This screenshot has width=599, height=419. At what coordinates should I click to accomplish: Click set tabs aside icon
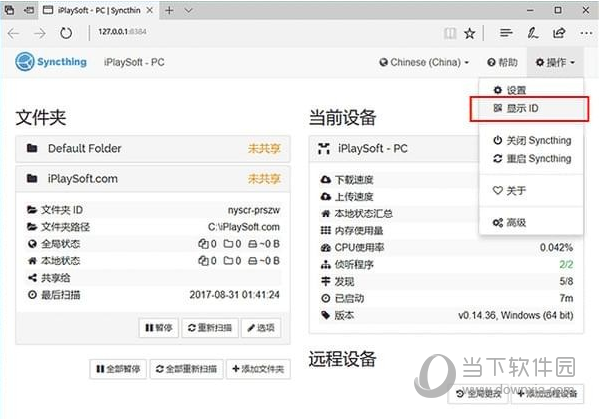[x=29, y=10]
